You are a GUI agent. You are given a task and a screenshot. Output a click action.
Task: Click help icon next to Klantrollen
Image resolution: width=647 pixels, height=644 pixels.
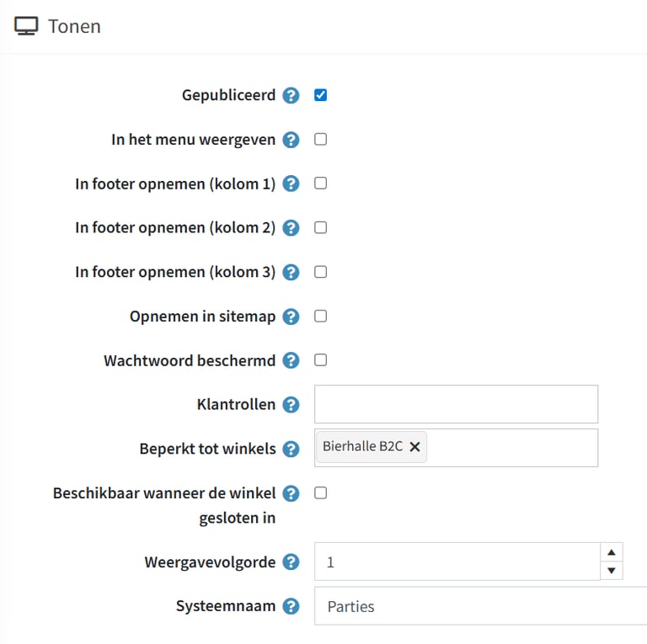pyautogui.click(x=291, y=405)
